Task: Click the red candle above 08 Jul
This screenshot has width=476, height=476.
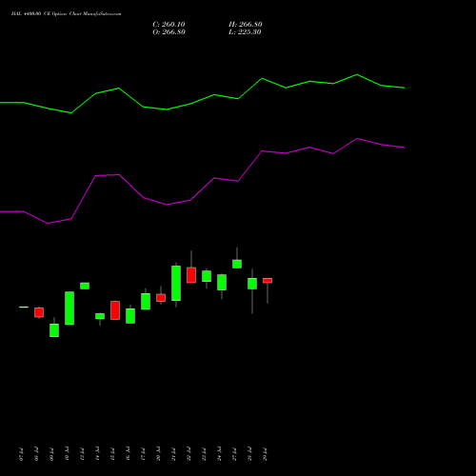Action: click(x=39, y=312)
